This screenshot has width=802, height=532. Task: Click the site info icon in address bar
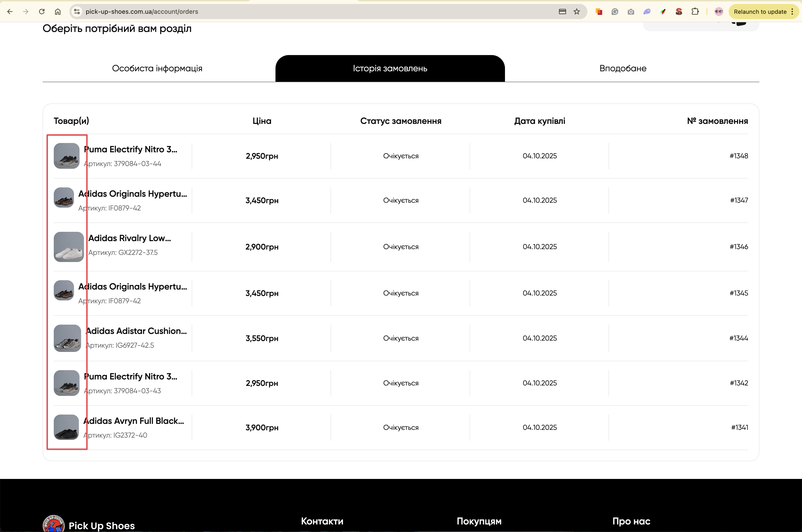(x=77, y=12)
